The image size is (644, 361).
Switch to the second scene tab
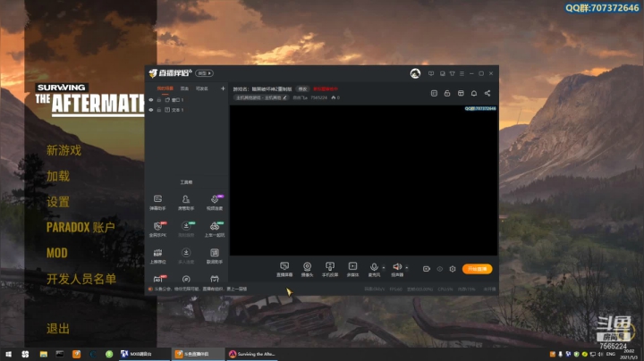184,88
